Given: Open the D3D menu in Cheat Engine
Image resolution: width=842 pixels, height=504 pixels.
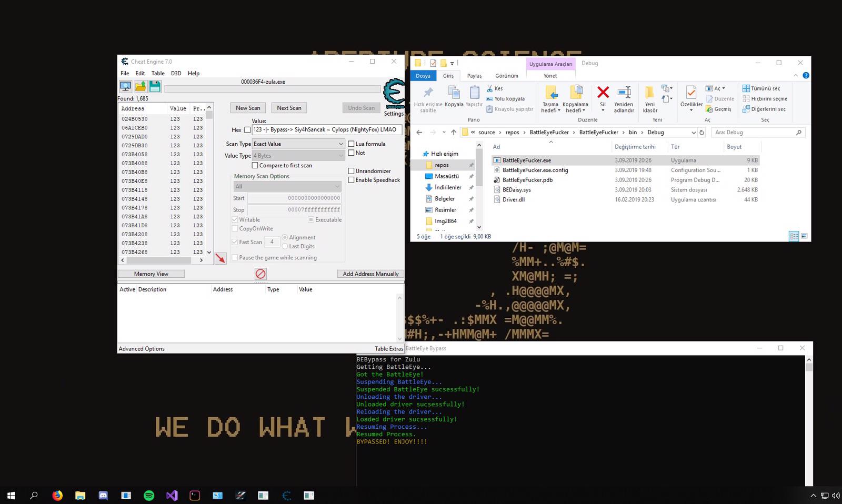Looking at the screenshot, I should 176,73.
